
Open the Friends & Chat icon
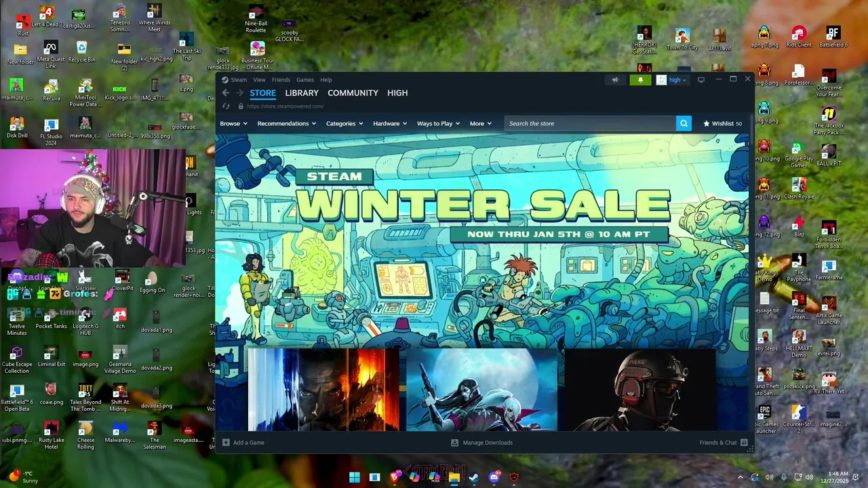(744, 443)
